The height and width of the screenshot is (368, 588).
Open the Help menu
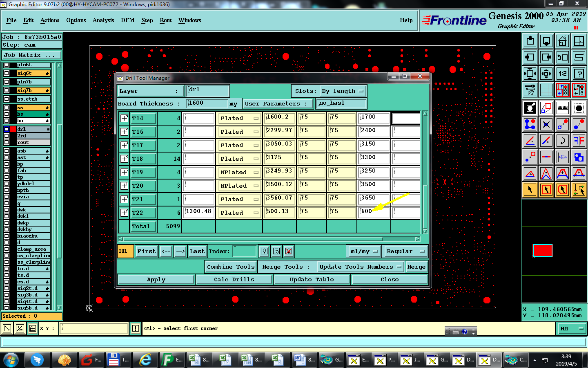pos(406,20)
